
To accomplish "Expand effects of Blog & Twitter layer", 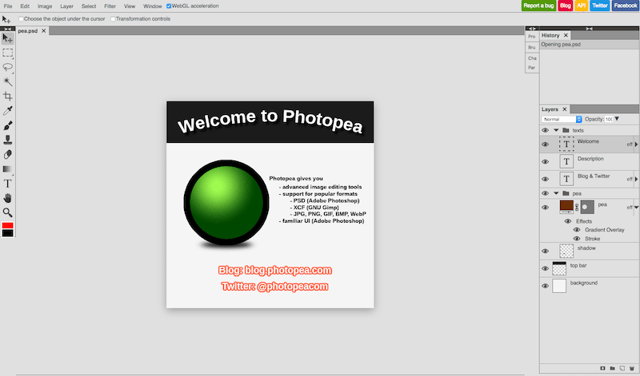I will [636, 179].
